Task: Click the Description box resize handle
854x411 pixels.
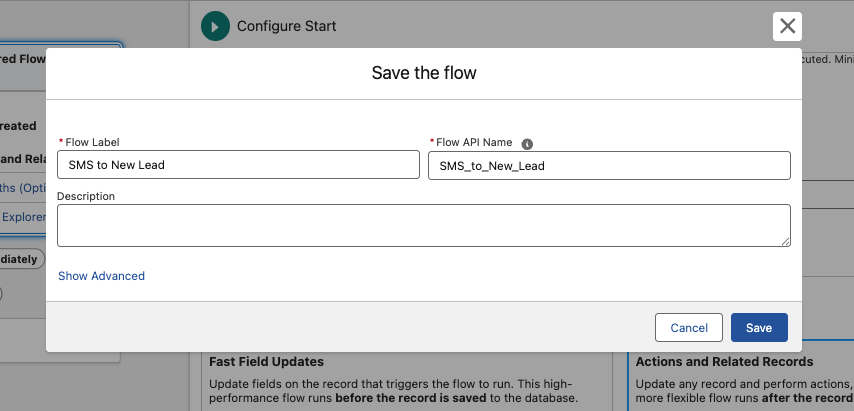Action: coord(786,241)
